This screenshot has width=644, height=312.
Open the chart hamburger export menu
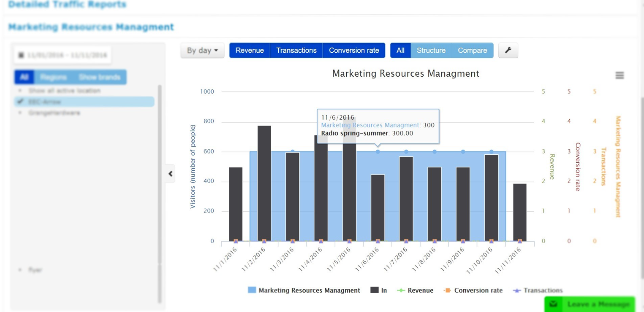tap(619, 75)
